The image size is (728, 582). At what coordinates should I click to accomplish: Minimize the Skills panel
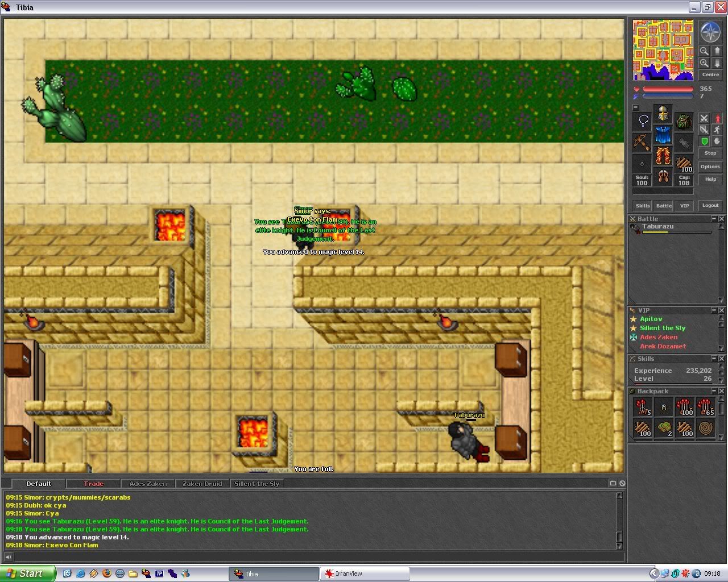[x=714, y=359]
